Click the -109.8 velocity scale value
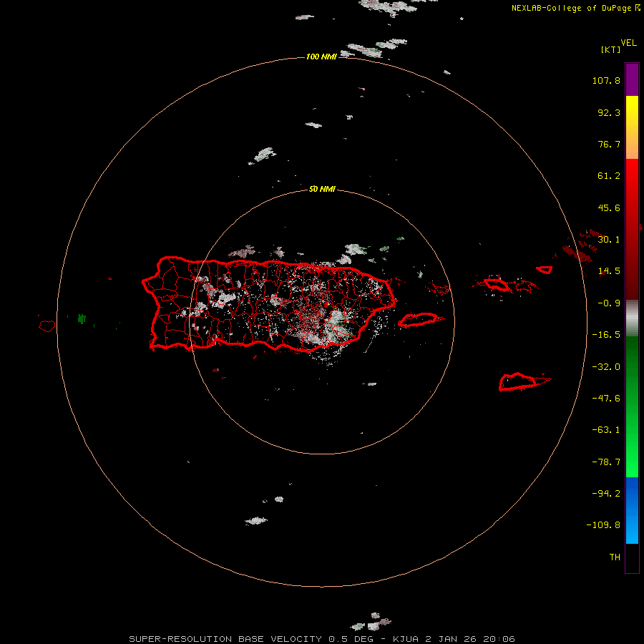Viewport: 644px width, 644px height. pyautogui.click(x=603, y=525)
